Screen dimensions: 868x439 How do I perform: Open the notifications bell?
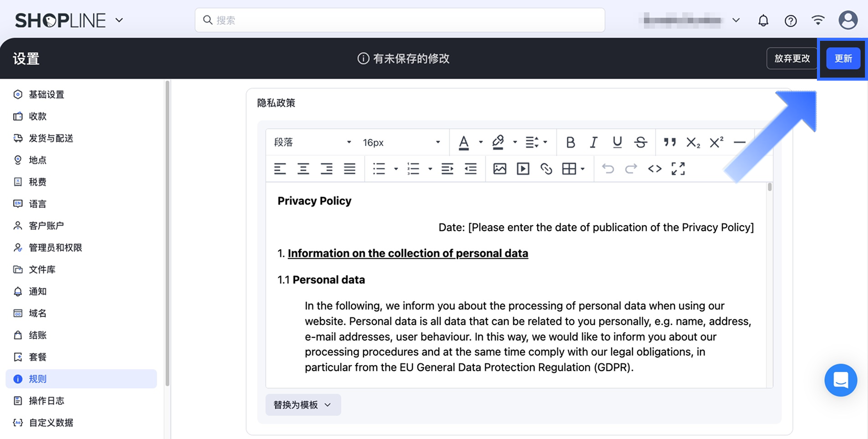tap(763, 20)
